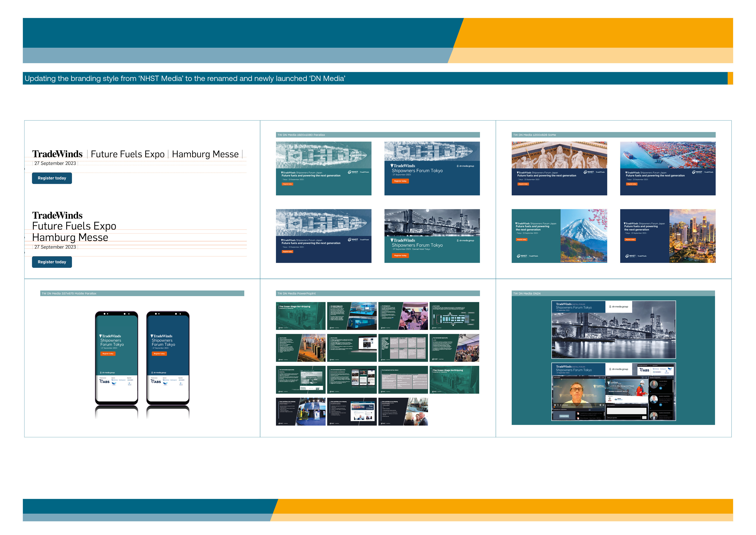Open Julian Bray's LinkedIn icon
756x535 pixels.
tap(661, 388)
